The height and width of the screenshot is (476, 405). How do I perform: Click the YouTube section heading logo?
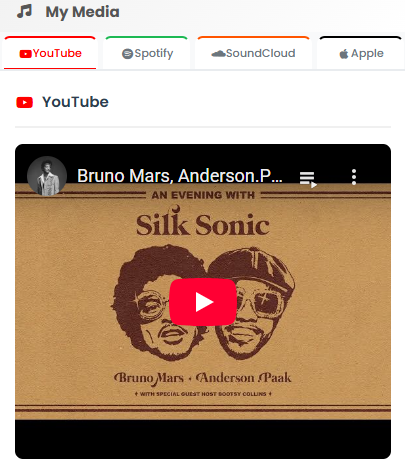click(x=24, y=102)
